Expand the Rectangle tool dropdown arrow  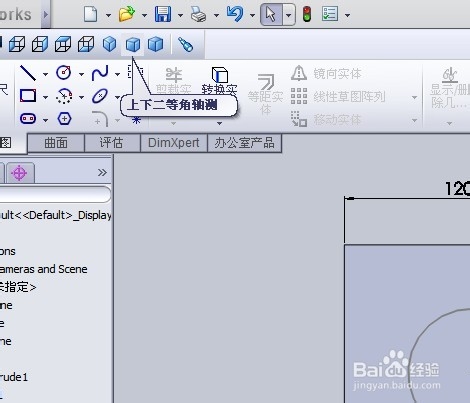[45, 97]
